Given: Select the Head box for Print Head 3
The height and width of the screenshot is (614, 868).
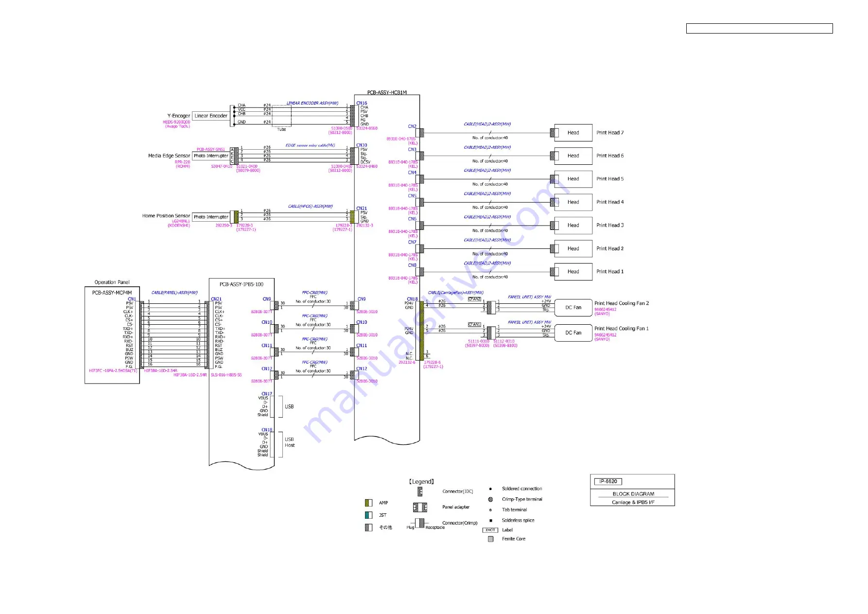Looking at the screenshot, I should (573, 225).
